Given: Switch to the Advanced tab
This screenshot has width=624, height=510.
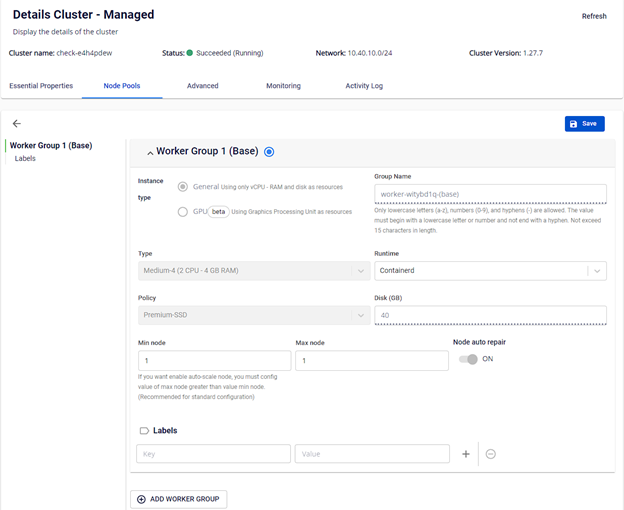Looking at the screenshot, I should (202, 86).
